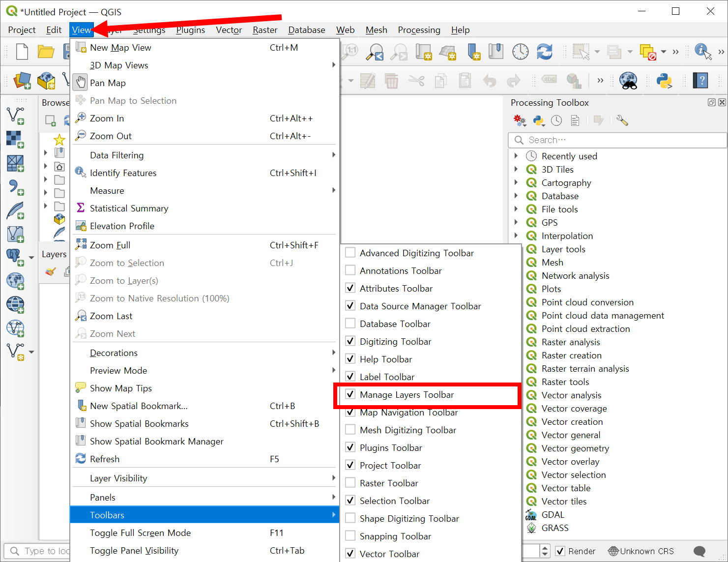Select Elevation Profile in View menu

204,226
